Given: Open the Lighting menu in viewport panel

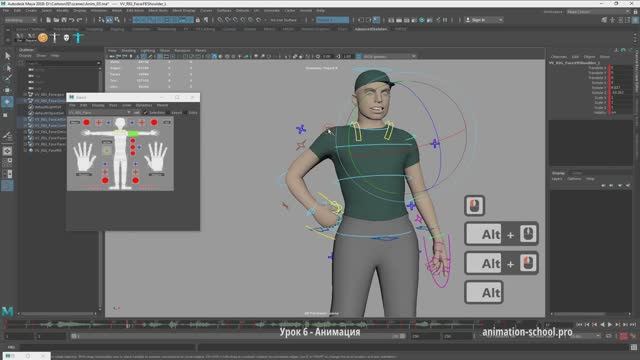Looking at the screenshot, I should tap(148, 51).
